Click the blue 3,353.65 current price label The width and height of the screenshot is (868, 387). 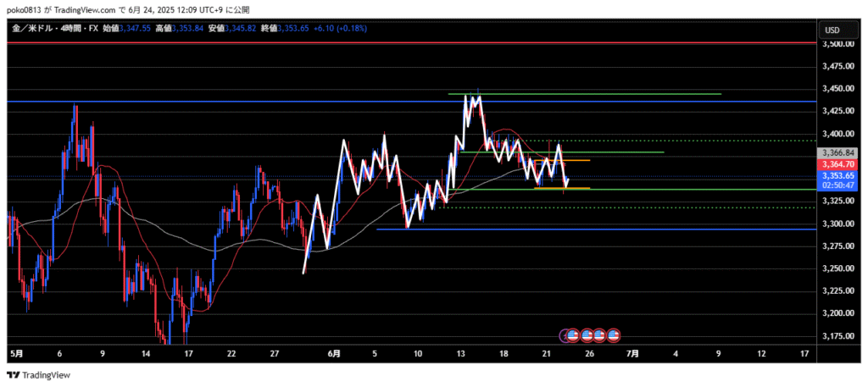pos(836,175)
